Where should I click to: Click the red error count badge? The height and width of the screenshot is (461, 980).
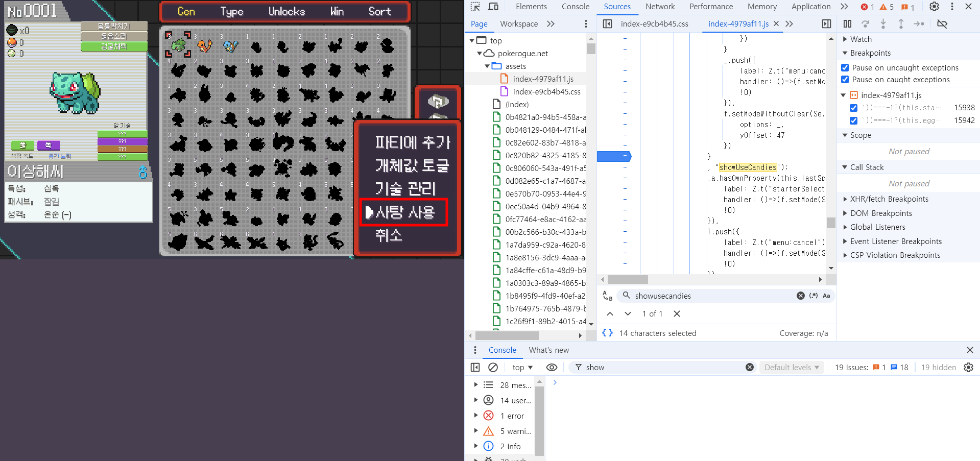click(x=868, y=7)
